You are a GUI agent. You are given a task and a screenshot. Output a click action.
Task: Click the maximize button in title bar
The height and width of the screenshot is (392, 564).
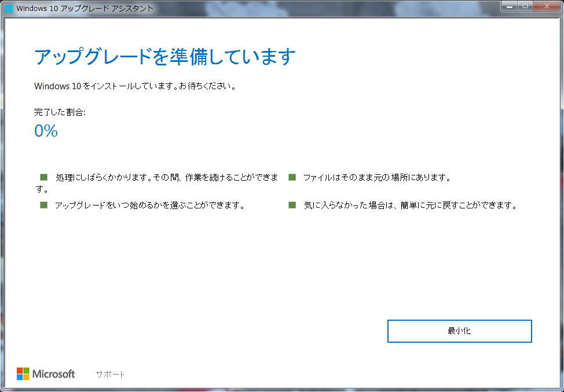pyautogui.click(x=526, y=6)
